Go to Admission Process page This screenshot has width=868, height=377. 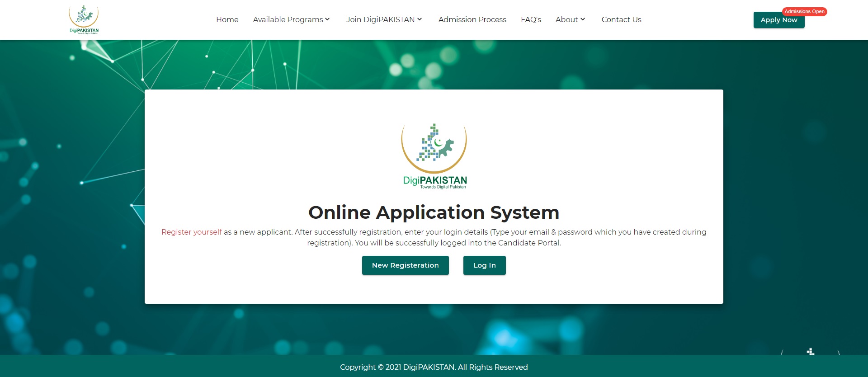[472, 19]
